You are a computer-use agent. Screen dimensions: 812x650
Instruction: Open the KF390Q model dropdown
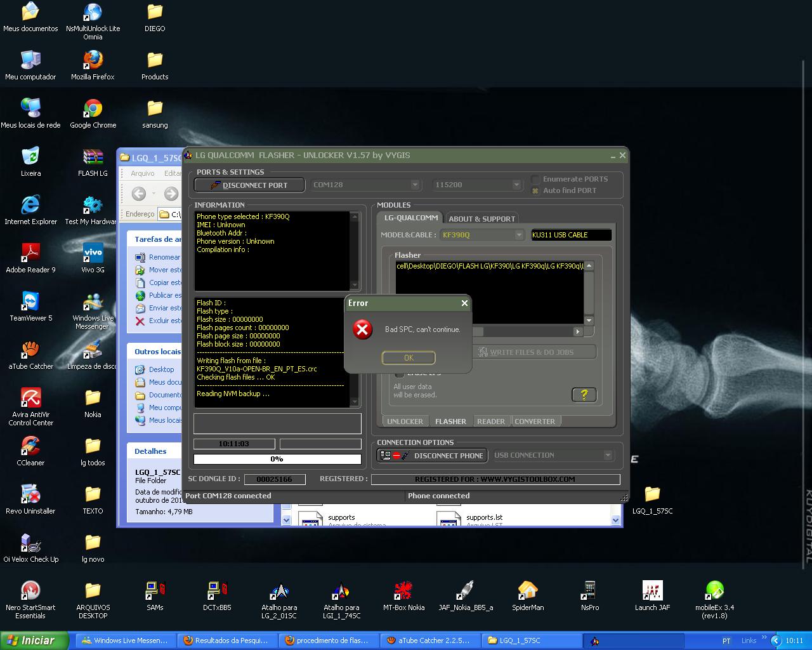pyautogui.click(x=518, y=235)
